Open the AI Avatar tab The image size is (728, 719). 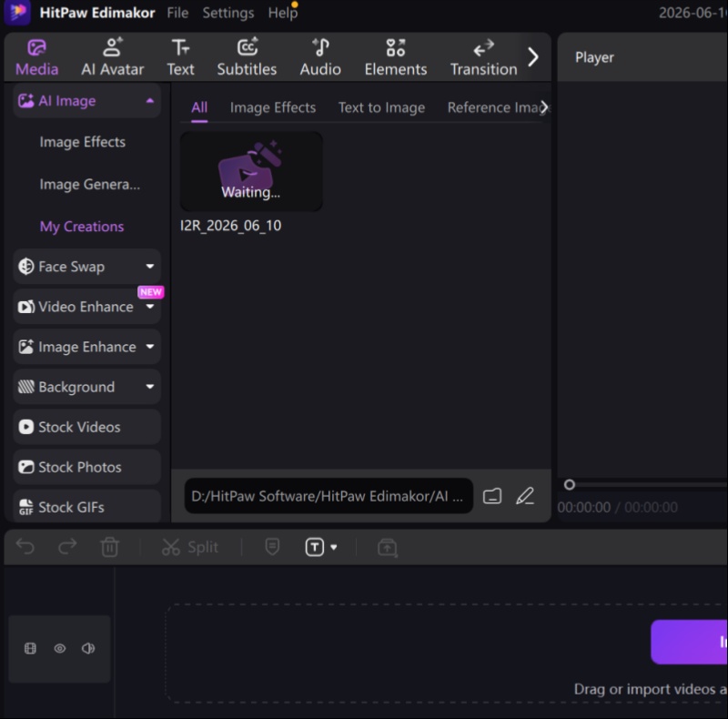click(112, 57)
